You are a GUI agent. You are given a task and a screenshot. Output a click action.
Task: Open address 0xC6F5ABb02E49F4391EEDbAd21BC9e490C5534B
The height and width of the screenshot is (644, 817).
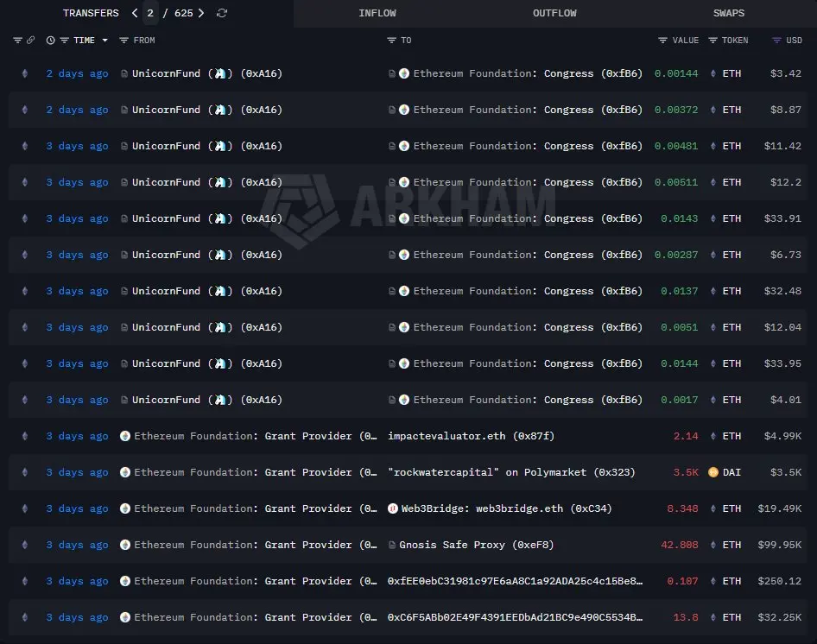(515, 617)
